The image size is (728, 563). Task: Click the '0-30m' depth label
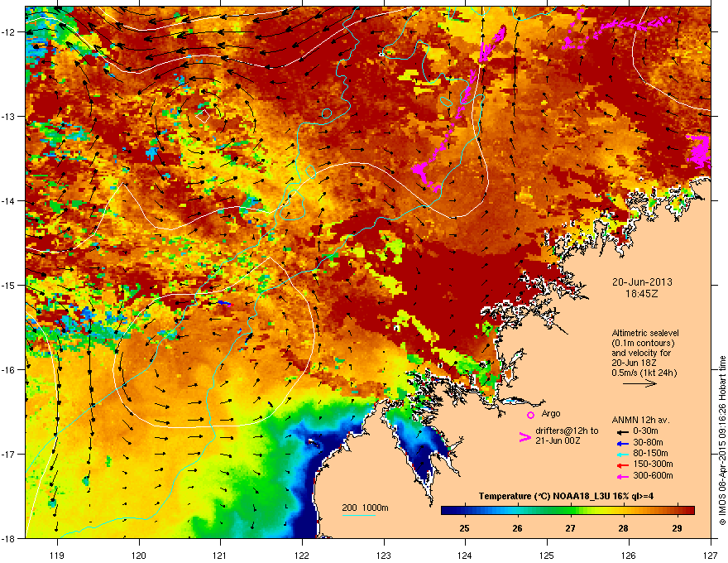tap(645, 431)
